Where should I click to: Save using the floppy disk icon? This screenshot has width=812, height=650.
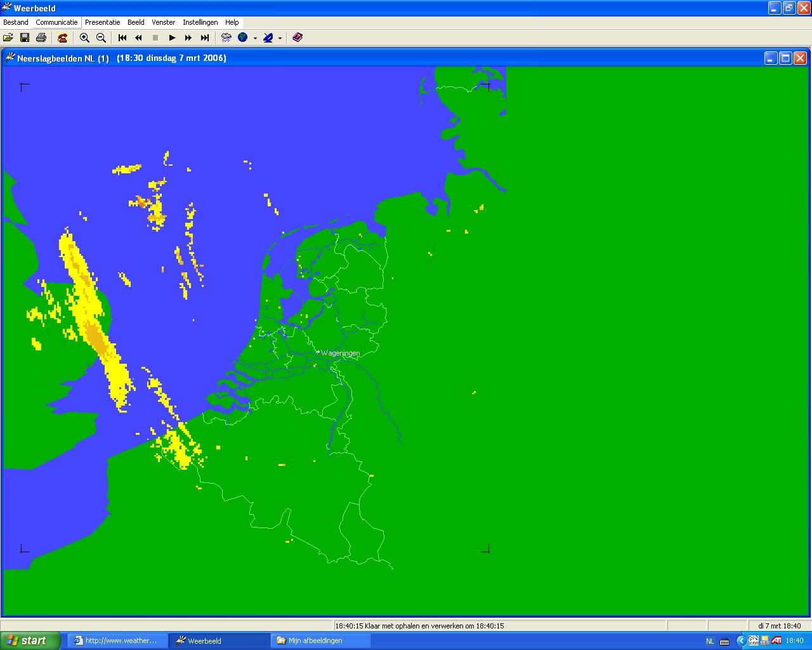click(x=24, y=38)
